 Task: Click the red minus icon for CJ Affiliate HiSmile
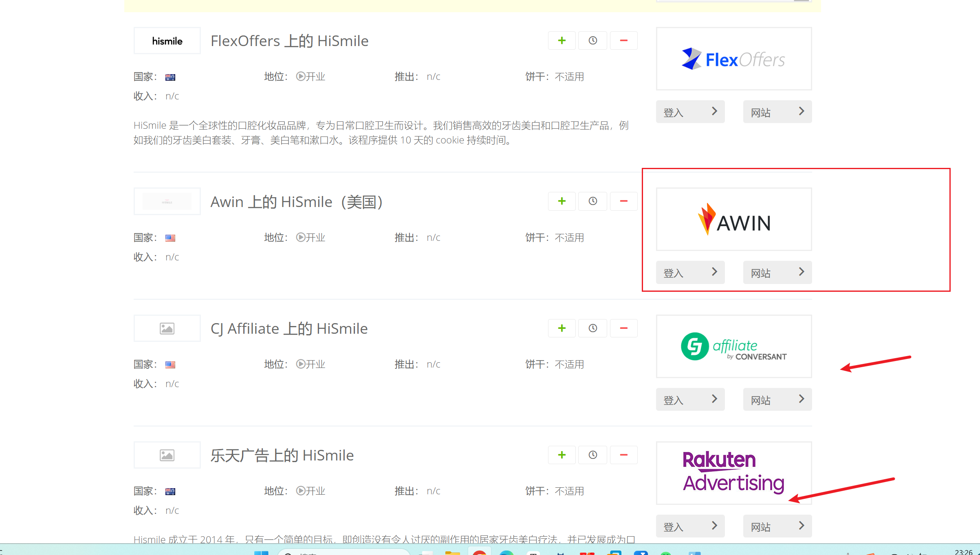[623, 328]
